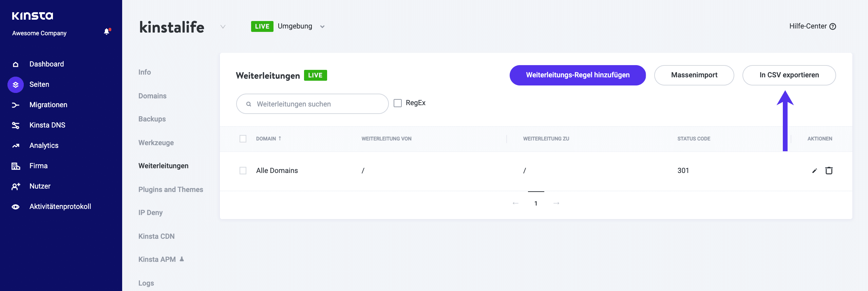Click Weiterleitungs-Regel hinzufügen button
Viewport: 868px width, 291px height.
[x=578, y=75]
